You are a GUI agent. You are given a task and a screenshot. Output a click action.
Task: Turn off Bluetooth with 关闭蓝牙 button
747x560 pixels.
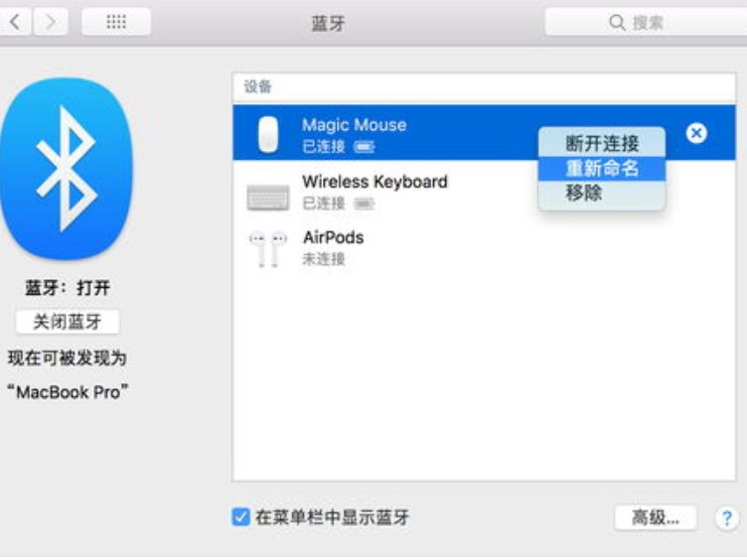[x=68, y=322]
